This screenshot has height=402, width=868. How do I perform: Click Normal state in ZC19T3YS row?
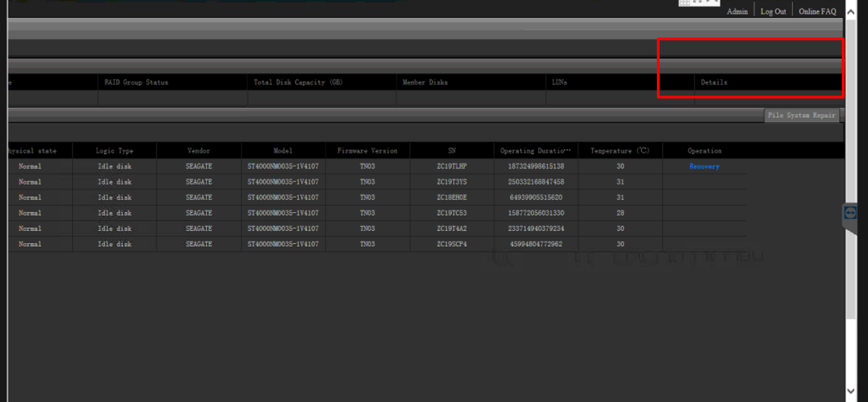(30, 182)
